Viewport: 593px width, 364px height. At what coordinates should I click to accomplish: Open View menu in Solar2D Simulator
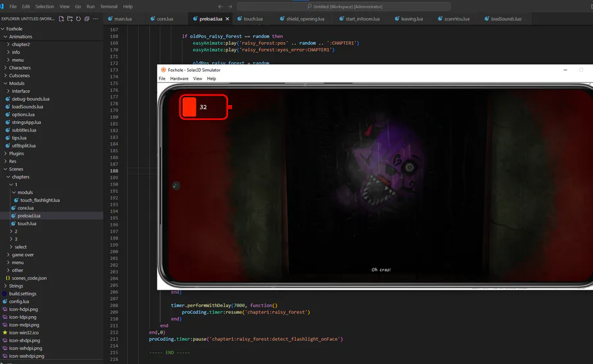click(x=198, y=78)
